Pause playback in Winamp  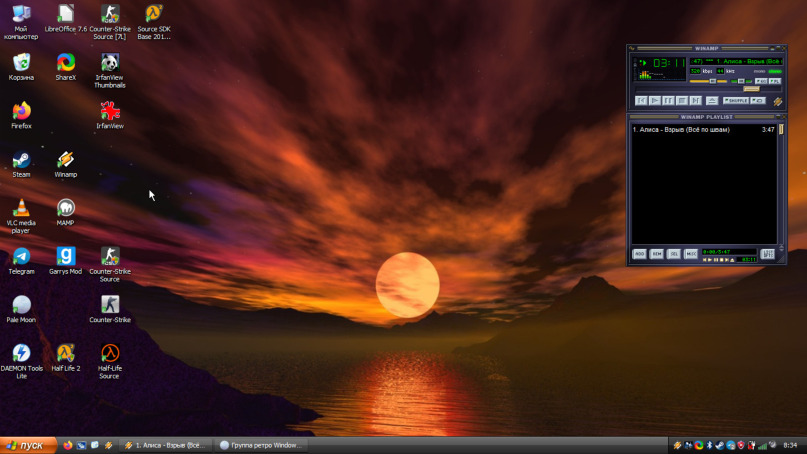click(668, 101)
